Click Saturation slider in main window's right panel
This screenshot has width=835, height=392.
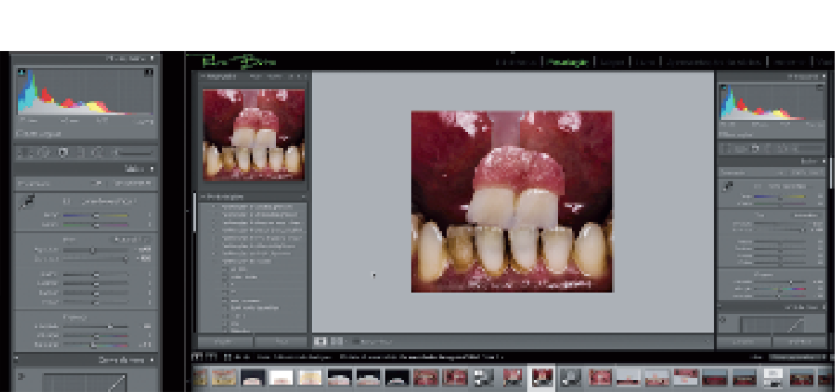(x=780, y=295)
